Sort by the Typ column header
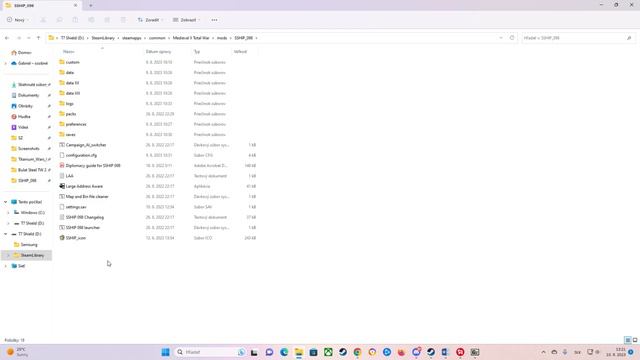Screen dimensions: 640x360 point(197,52)
